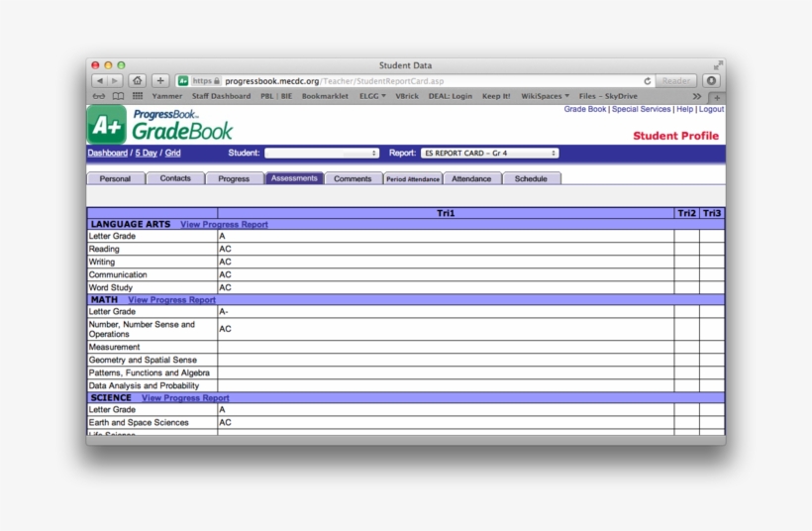Image resolution: width=812 pixels, height=531 pixels.
Task: Select Assessments tab
Action: tap(294, 178)
